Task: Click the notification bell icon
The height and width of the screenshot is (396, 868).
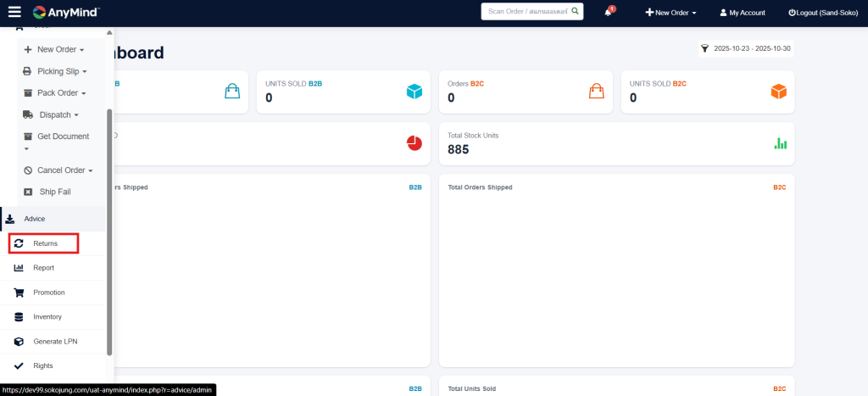Action: click(608, 13)
